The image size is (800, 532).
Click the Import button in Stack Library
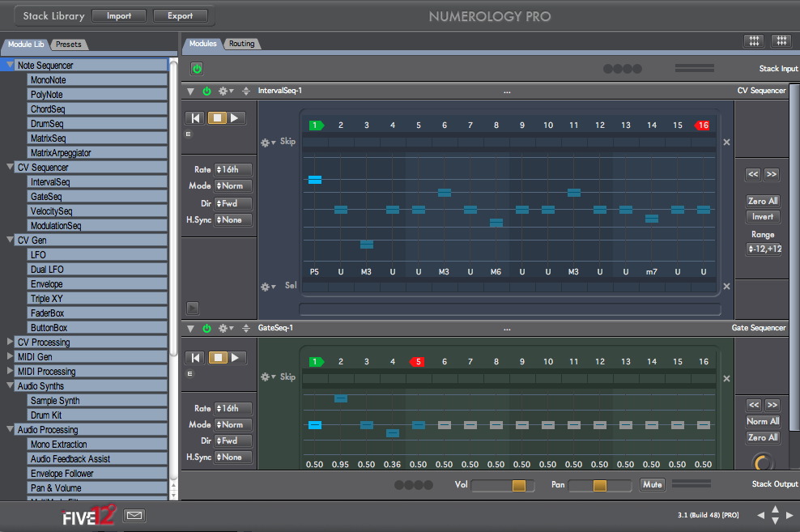tap(118, 15)
